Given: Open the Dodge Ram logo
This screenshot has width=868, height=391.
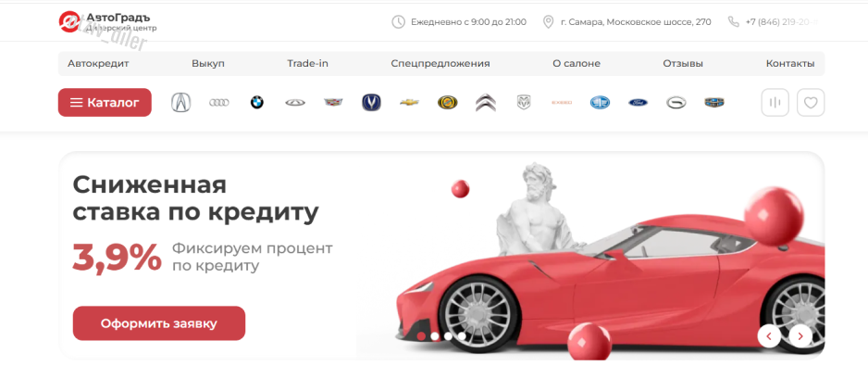Looking at the screenshot, I should (x=524, y=102).
